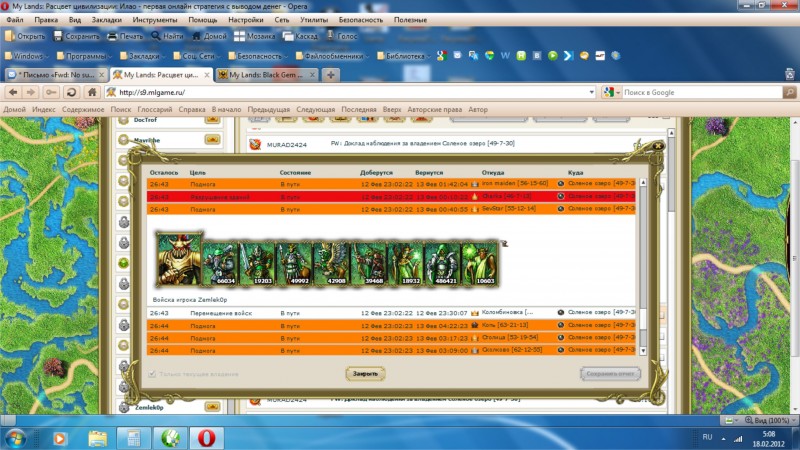
Task: Click the 'Поиск в Google' search field
Action: point(702,92)
